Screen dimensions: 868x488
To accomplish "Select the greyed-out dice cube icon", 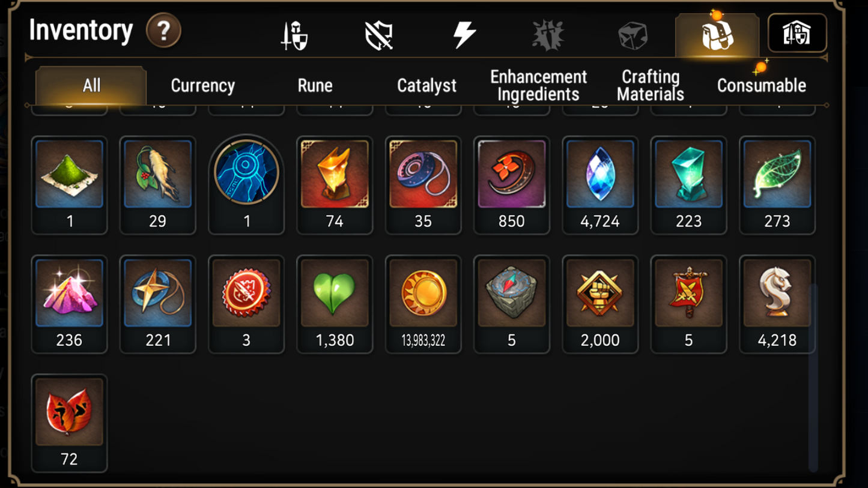I will [633, 35].
